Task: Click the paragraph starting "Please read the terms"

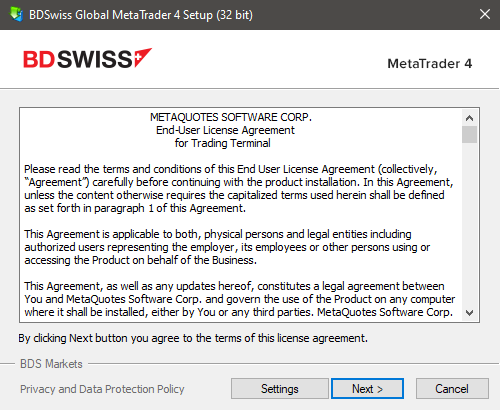Action: pos(239,189)
